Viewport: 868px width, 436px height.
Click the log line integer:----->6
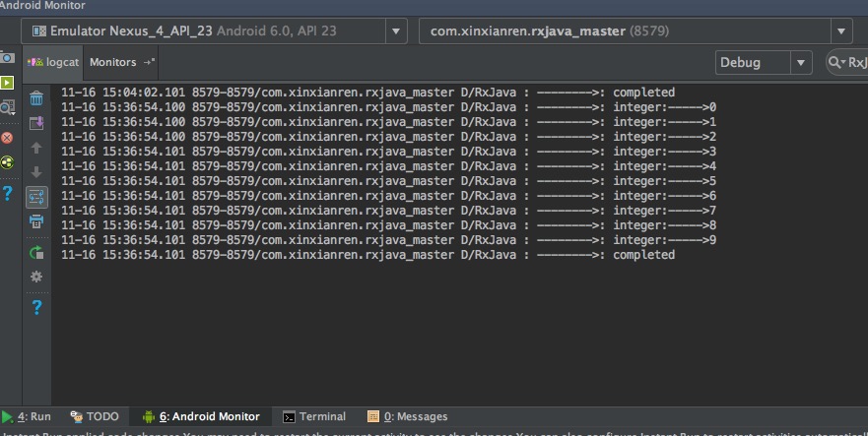pos(388,196)
